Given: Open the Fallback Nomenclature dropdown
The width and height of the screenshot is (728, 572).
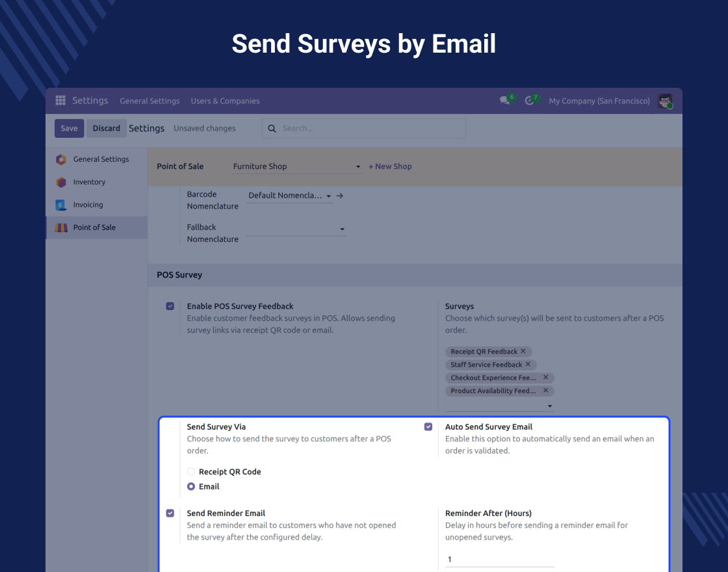Looking at the screenshot, I should coord(296,229).
